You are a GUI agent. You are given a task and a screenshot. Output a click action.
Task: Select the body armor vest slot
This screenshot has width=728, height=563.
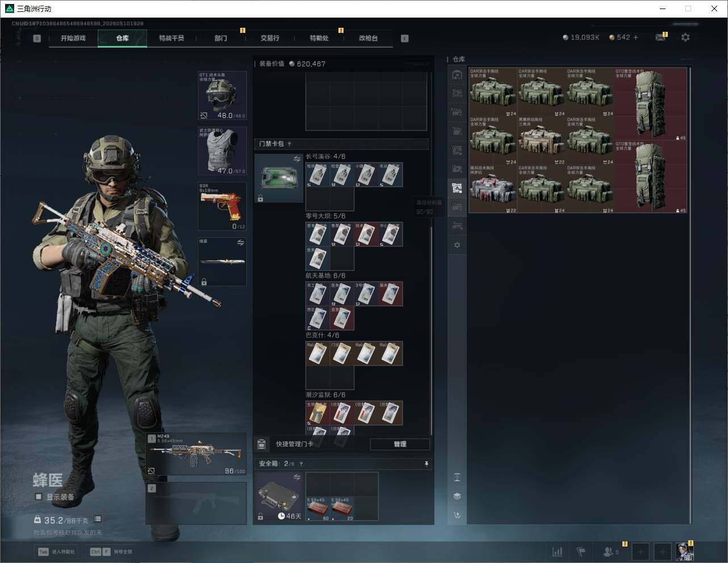(222, 151)
